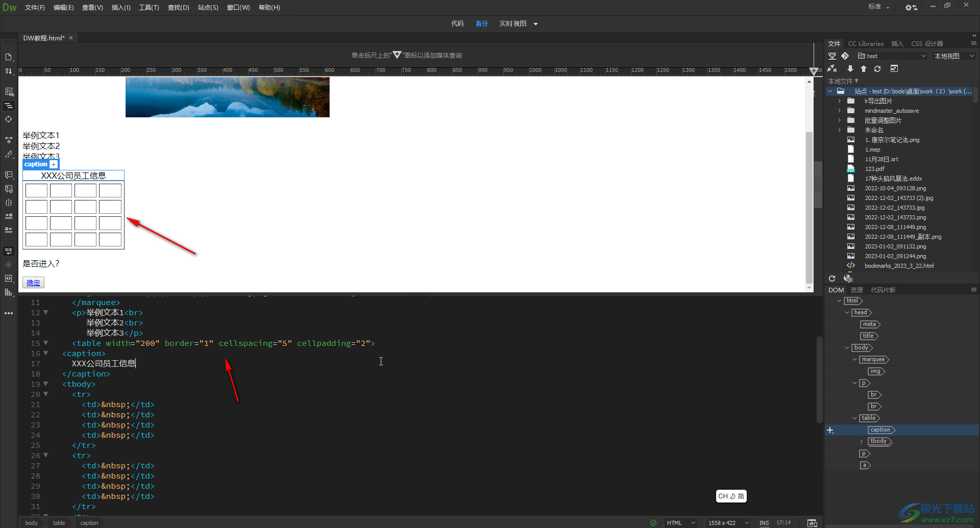Open Customize Toolbar three-dots menu

[9, 313]
